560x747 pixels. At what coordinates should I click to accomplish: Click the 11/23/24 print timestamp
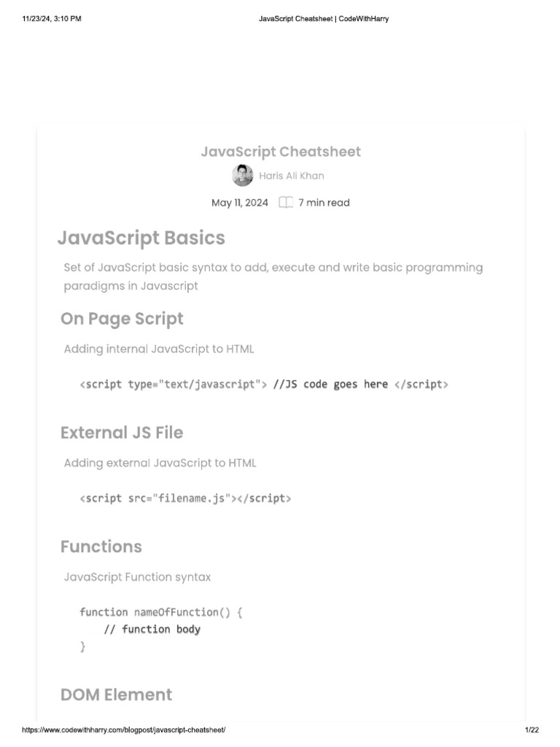[52, 19]
